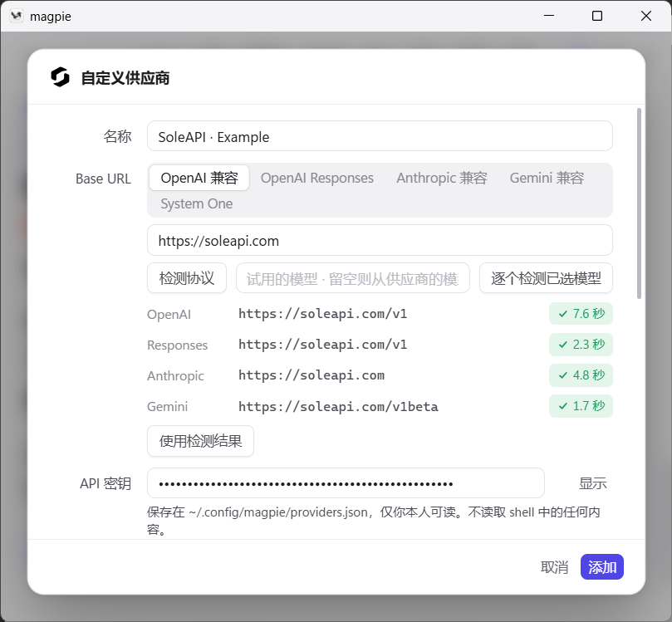Click the providers.json storage note text
Screen dimensions: 672x622
tap(373, 521)
